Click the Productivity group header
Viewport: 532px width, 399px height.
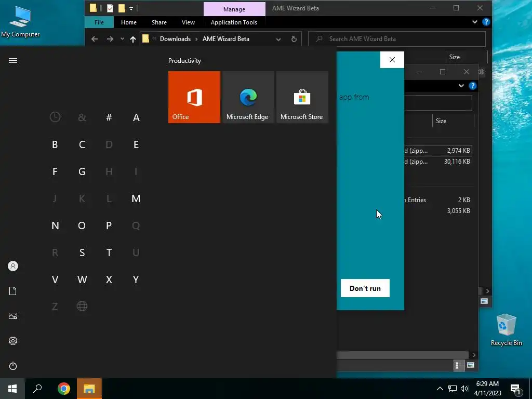point(184,61)
